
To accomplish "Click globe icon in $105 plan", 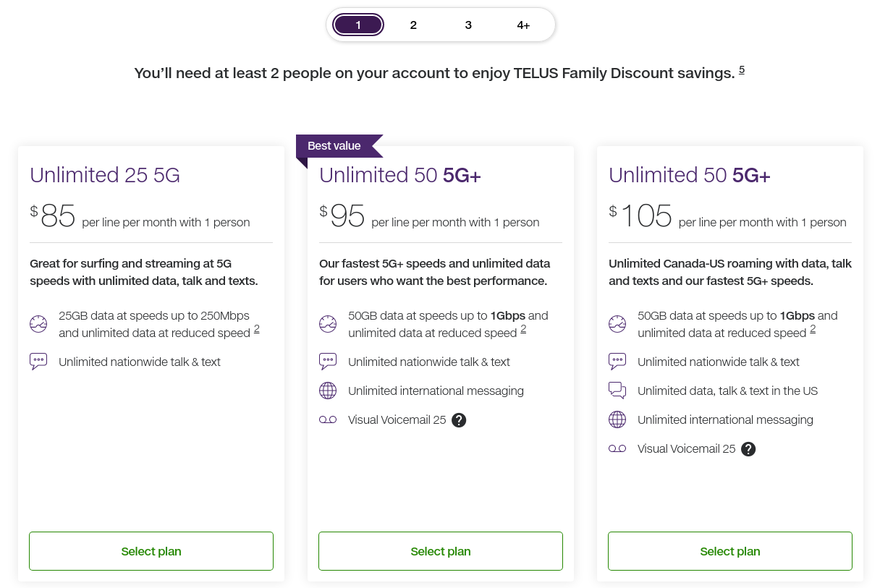I will coord(617,419).
